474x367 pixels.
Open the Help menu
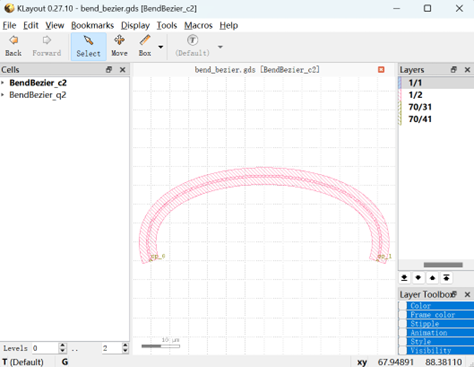point(229,25)
